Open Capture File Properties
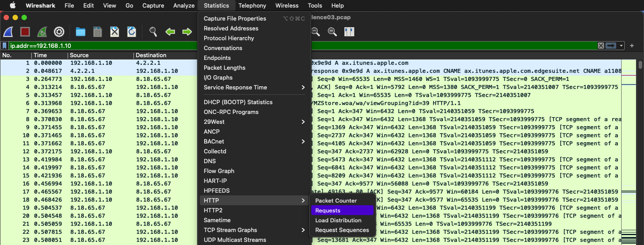 click(x=254, y=19)
